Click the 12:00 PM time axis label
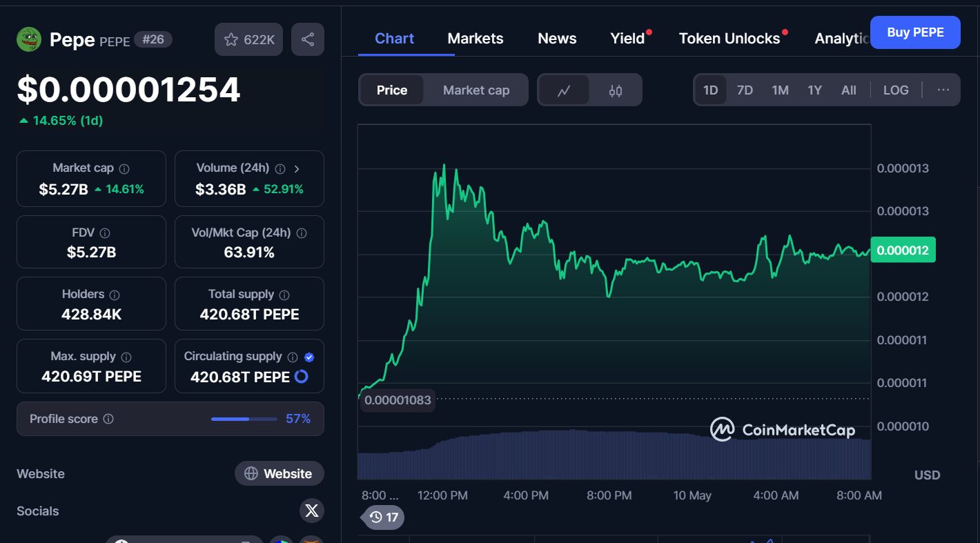This screenshot has width=980, height=543. [442, 495]
